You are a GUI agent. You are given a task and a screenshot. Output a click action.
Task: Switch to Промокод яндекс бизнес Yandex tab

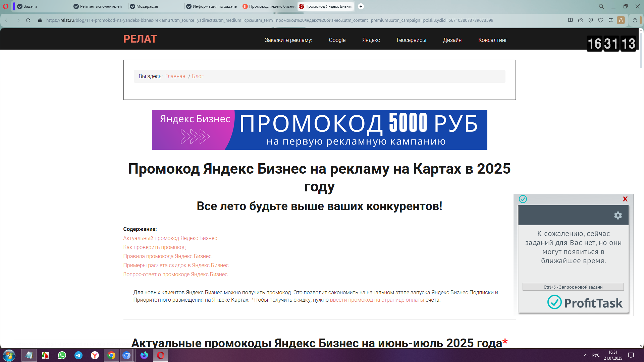click(269, 6)
